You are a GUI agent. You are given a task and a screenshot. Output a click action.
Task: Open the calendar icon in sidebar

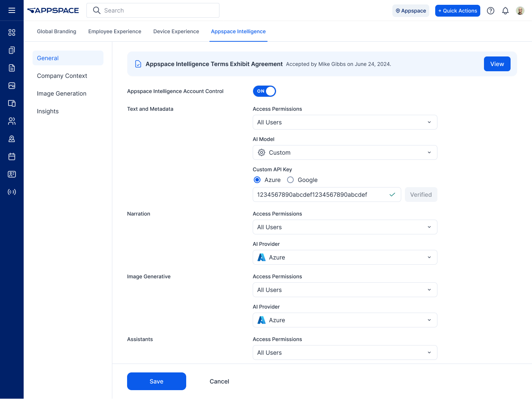[12, 156]
